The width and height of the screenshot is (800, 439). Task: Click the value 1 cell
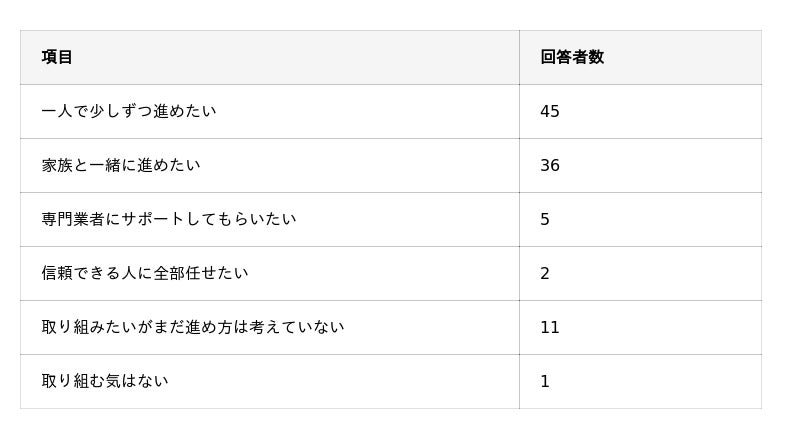tap(545, 381)
